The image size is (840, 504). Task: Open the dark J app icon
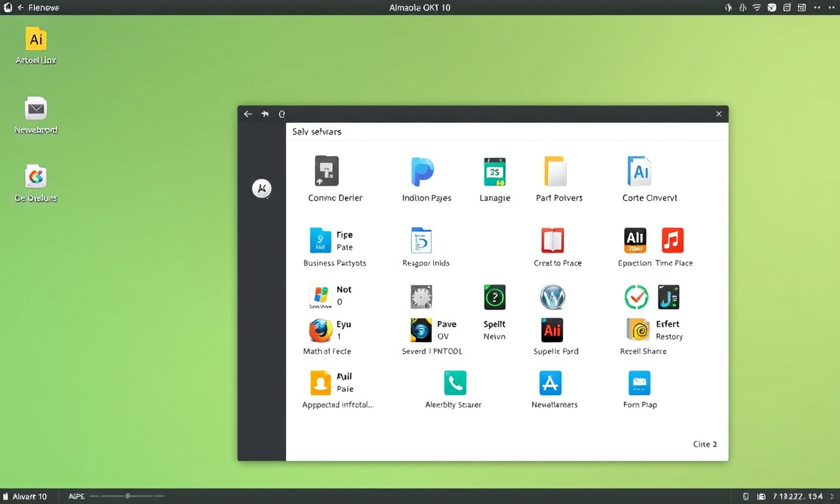click(x=668, y=297)
